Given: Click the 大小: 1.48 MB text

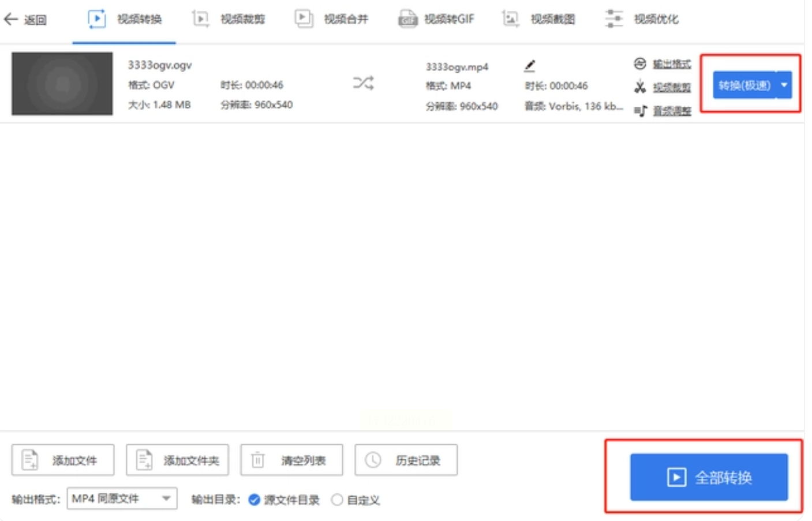Looking at the screenshot, I should pos(159,104).
